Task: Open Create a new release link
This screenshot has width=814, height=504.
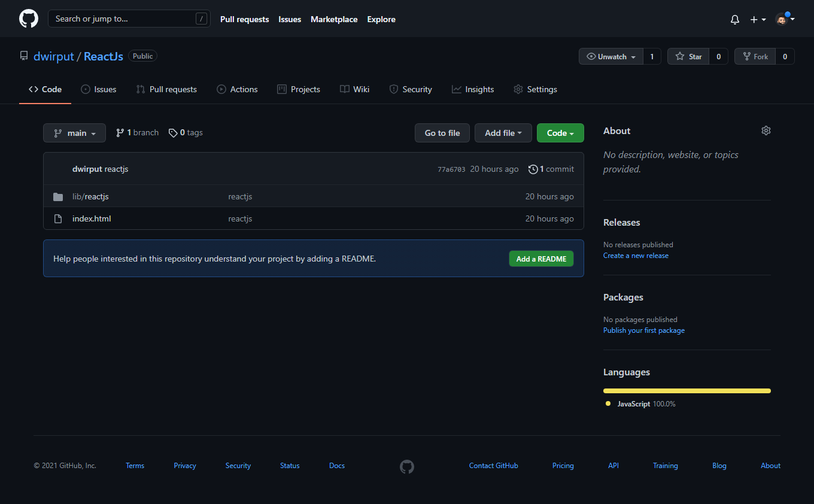Action: [x=636, y=256]
